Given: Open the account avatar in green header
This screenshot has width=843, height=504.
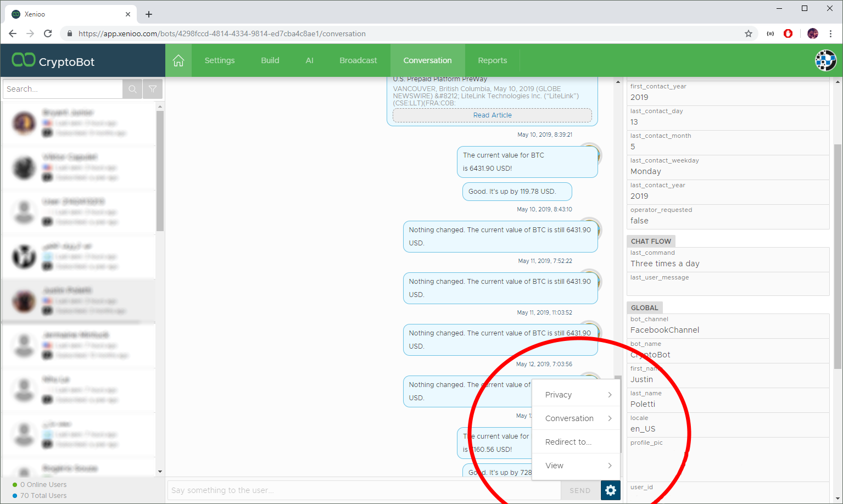Looking at the screenshot, I should click(825, 60).
